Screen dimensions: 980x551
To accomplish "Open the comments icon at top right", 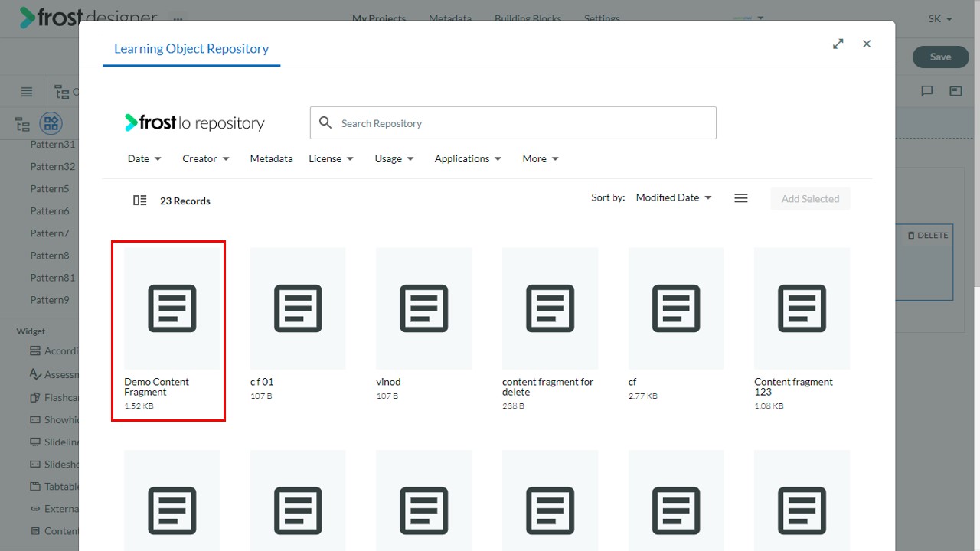I will tap(927, 91).
